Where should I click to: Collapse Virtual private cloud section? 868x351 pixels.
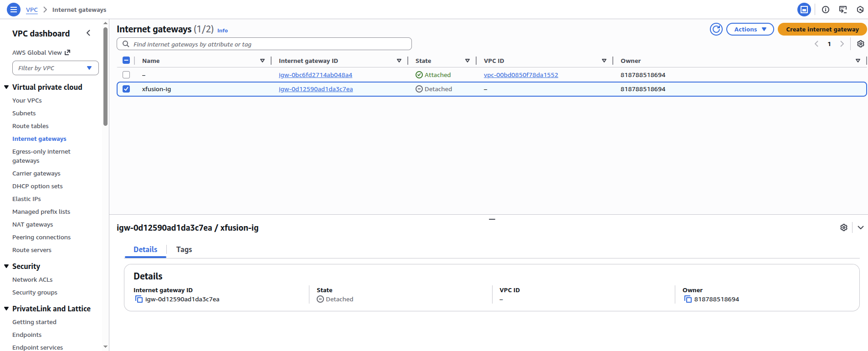point(6,87)
